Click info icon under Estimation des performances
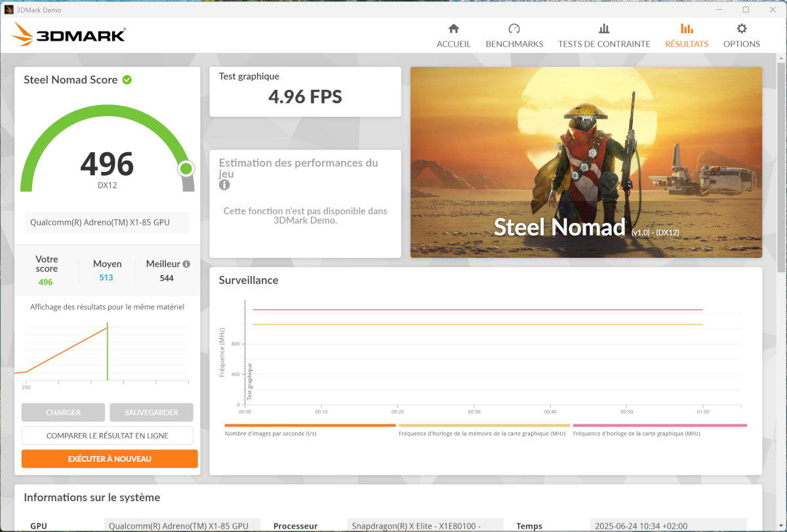The height and width of the screenshot is (532, 787). pyautogui.click(x=224, y=185)
